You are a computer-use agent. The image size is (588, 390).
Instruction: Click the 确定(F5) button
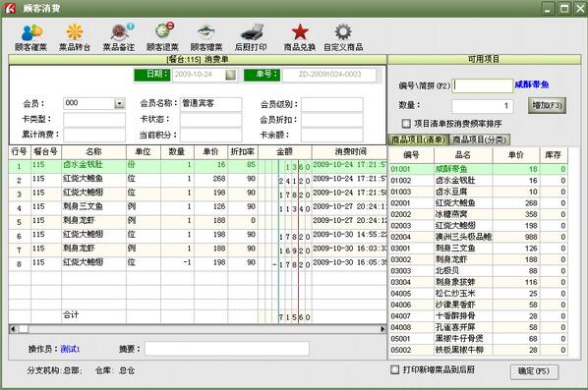(x=534, y=371)
